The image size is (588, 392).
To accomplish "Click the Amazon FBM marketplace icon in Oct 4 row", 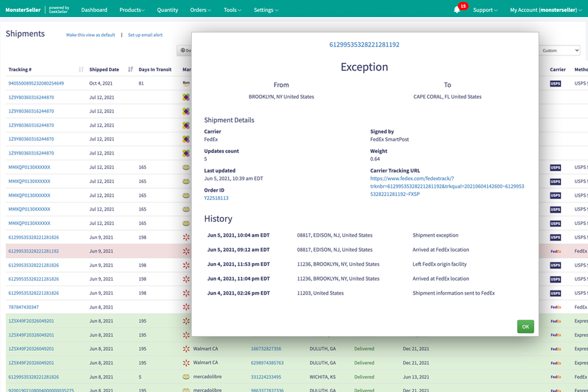I will 186,84.
